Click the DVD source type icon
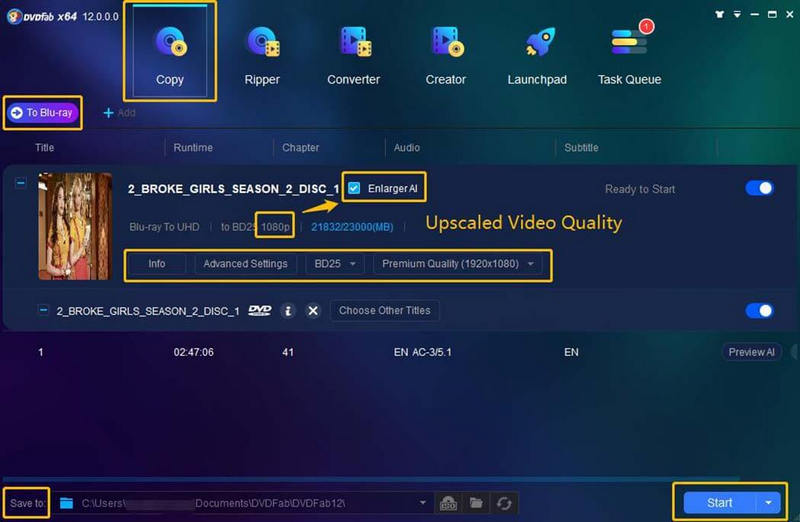Screen dimensions: 800x522 260,311
